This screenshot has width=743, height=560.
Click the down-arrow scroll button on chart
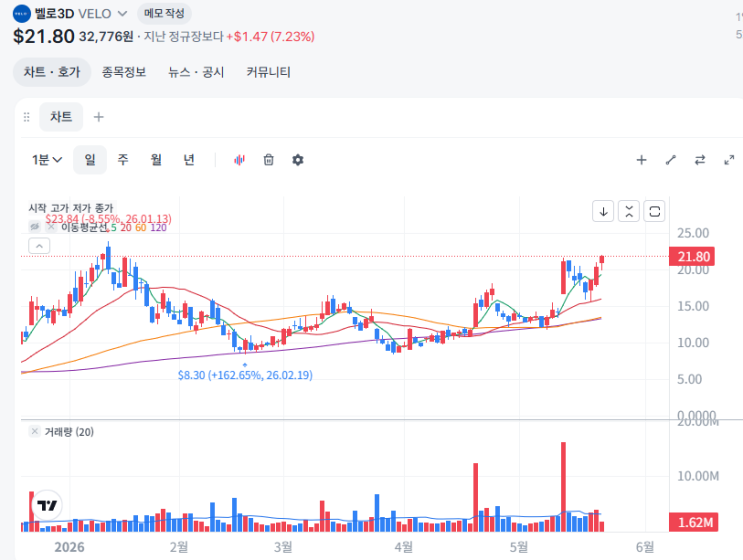tap(603, 211)
